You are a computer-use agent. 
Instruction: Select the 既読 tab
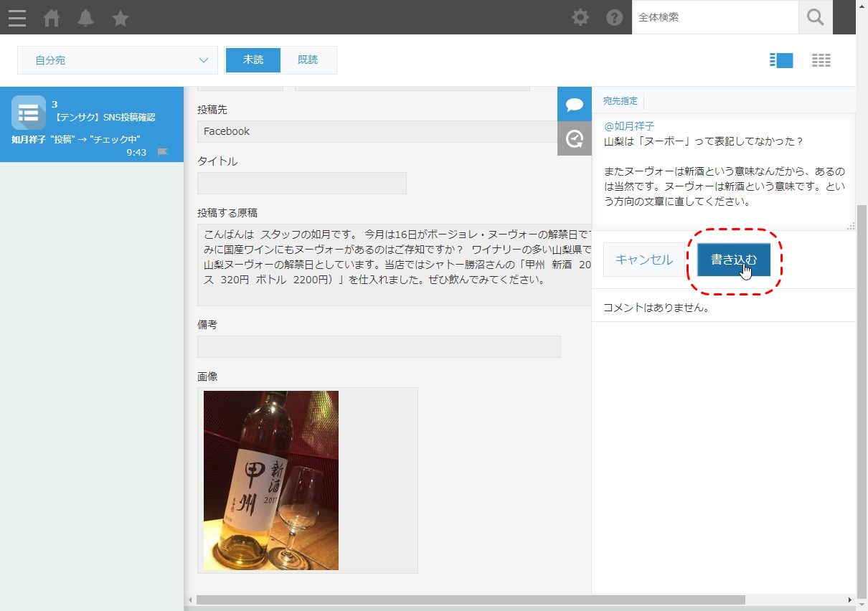tap(308, 60)
